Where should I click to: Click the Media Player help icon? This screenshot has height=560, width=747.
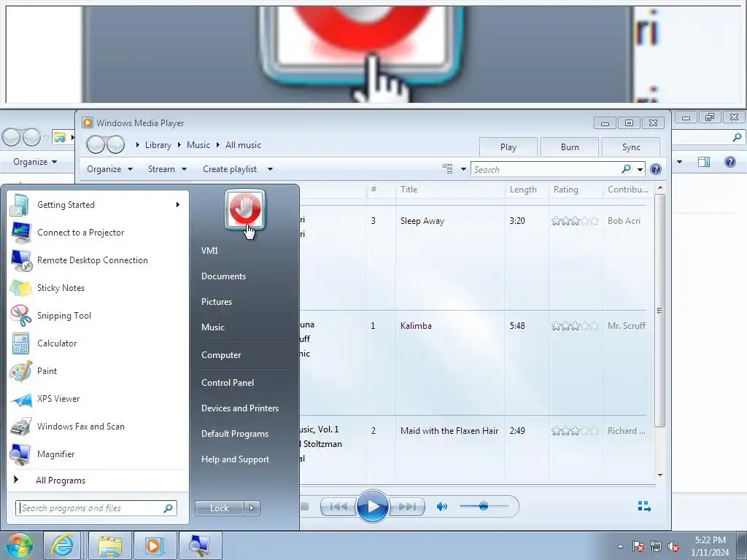[656, 169]
